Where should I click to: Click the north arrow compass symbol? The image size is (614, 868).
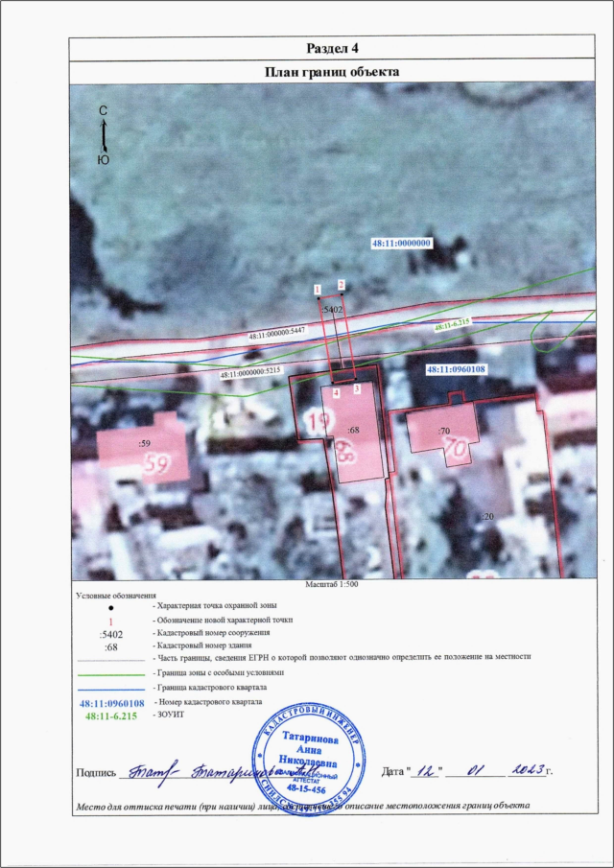click(104, 133)
